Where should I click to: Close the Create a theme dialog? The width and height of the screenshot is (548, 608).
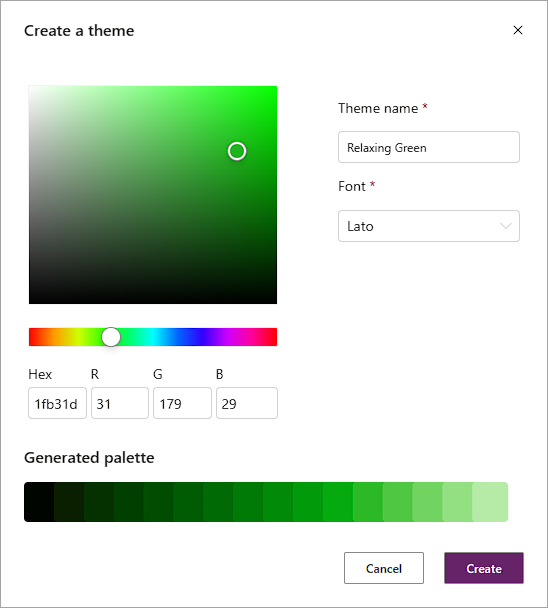[518, 30]
